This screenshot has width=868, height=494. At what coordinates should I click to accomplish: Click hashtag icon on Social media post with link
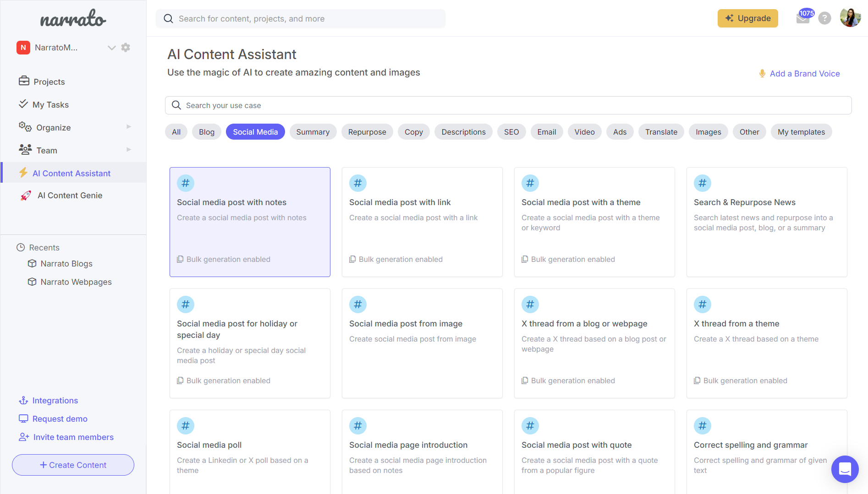click(358, 183)
